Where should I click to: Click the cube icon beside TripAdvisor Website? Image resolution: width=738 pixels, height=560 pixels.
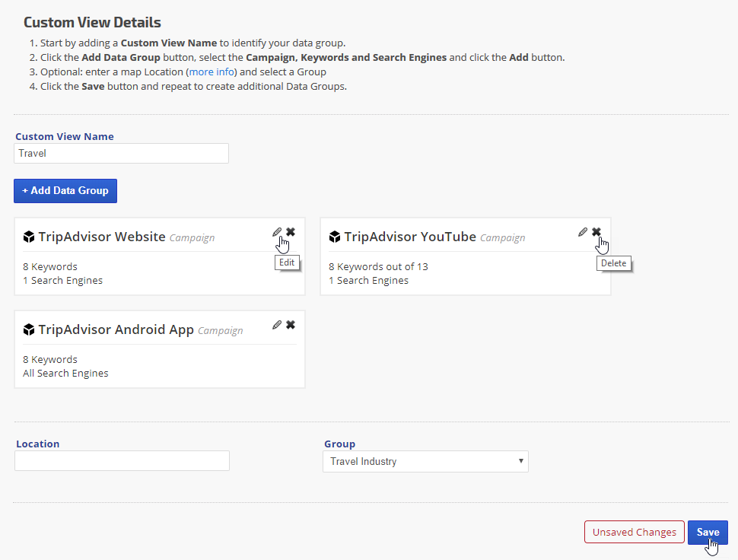tap(29, 237)
